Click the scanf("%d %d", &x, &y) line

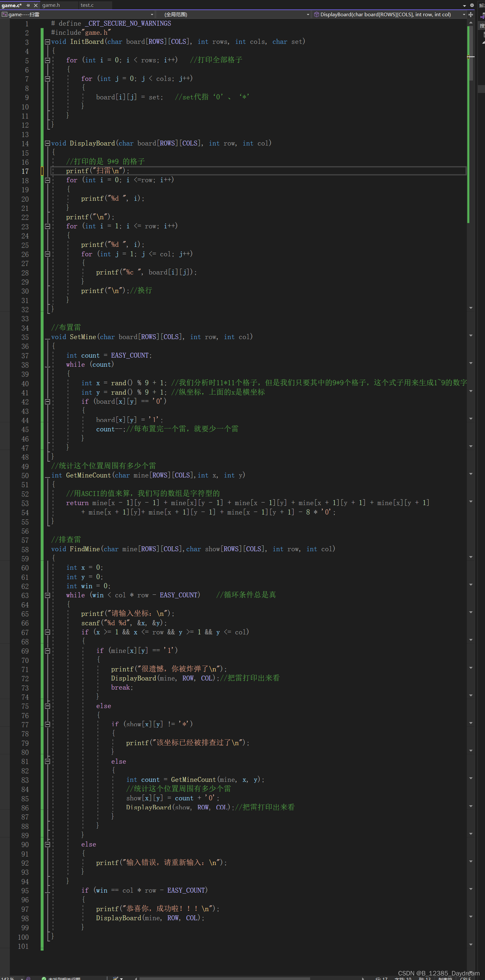[x=124, y=623]
